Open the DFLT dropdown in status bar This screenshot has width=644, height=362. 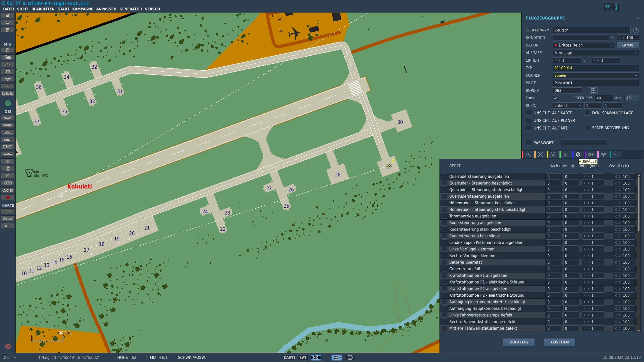9,357
